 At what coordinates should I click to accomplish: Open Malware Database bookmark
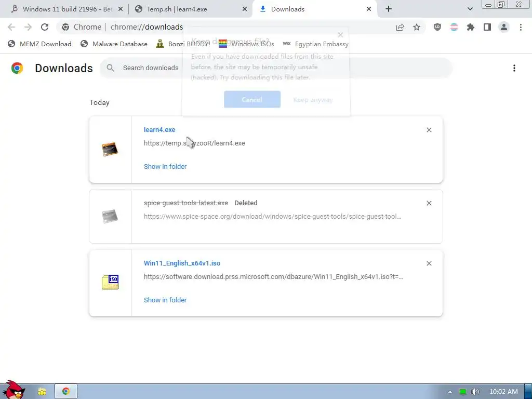[114, 44]
